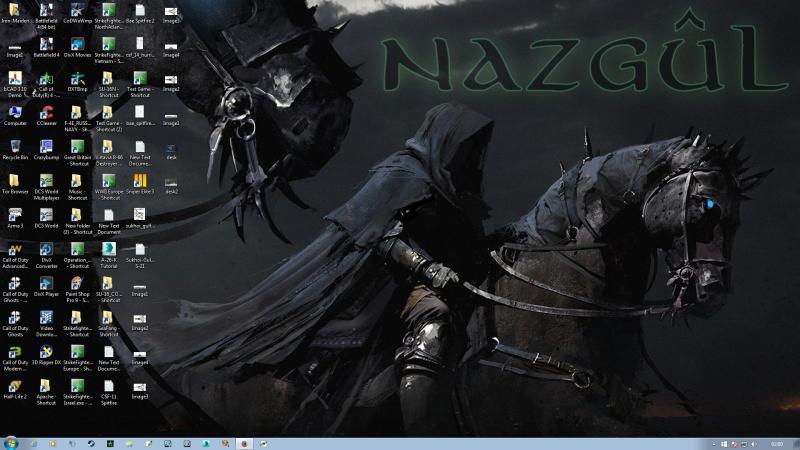Open the Tor Browser folder
Image resolution: width=800 pixels, height=450 pixels.
tap(15, 184)
